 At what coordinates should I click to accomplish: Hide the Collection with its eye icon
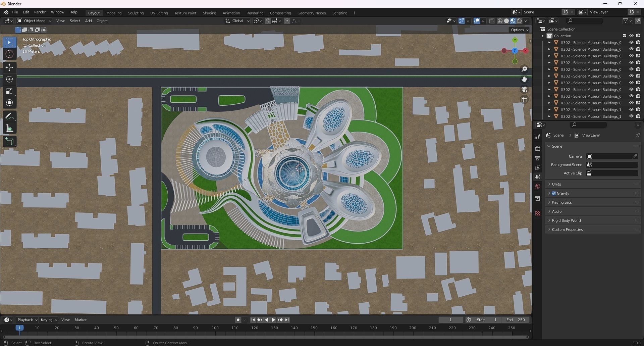click(x=631, y=36)
